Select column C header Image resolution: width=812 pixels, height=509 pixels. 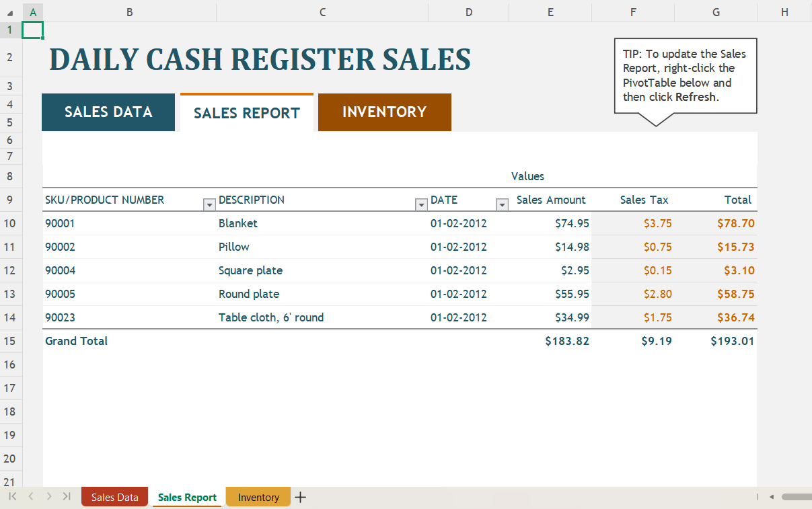click(x=322, y=12)
